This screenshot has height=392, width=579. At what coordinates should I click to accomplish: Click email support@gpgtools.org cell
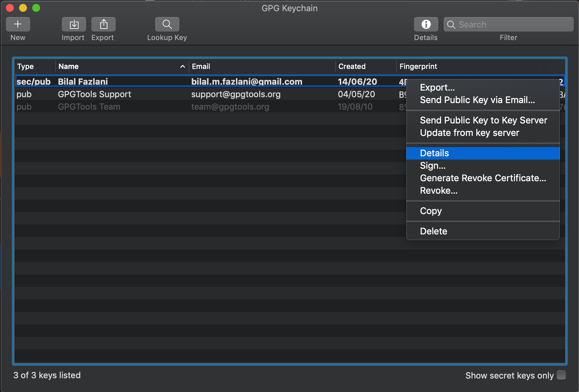tap(236, 94)
